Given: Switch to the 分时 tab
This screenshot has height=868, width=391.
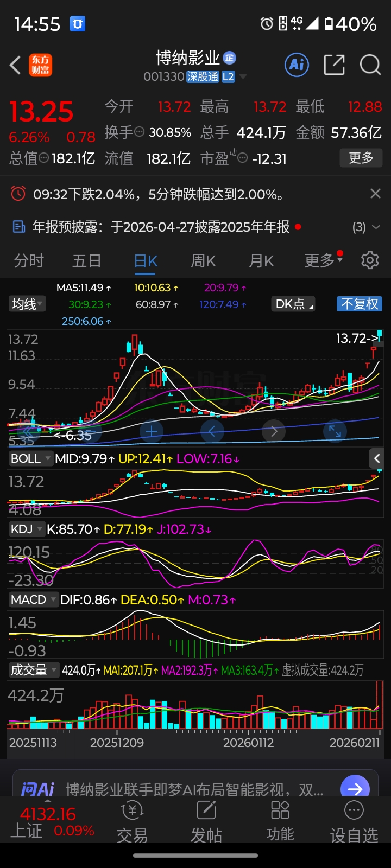Looking at the screenshot, I should click(x=29, y=261).
